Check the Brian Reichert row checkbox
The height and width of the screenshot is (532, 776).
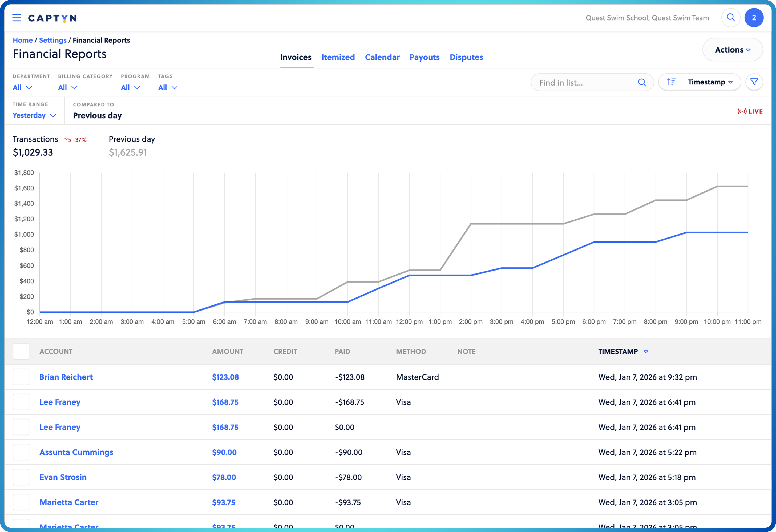21,377
